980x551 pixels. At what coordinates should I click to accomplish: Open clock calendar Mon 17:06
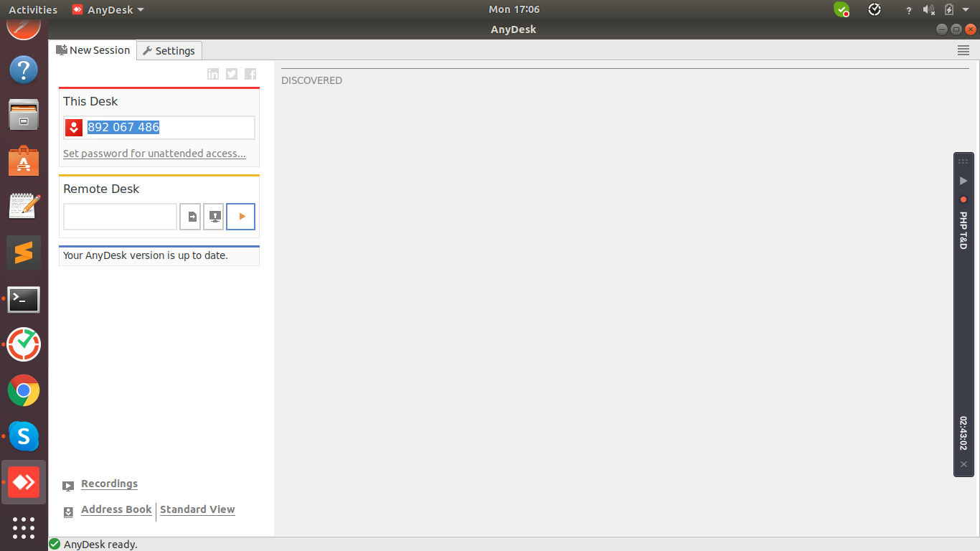(x=514, y=9)
